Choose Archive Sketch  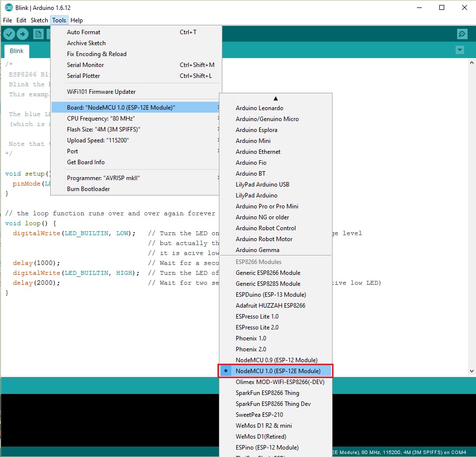[x=136, y=43]
